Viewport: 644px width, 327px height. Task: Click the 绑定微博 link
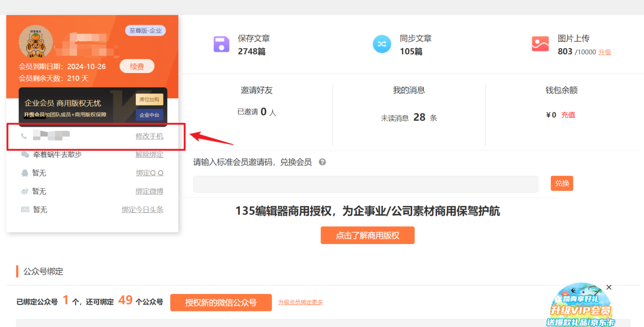(x=149, y=191)
